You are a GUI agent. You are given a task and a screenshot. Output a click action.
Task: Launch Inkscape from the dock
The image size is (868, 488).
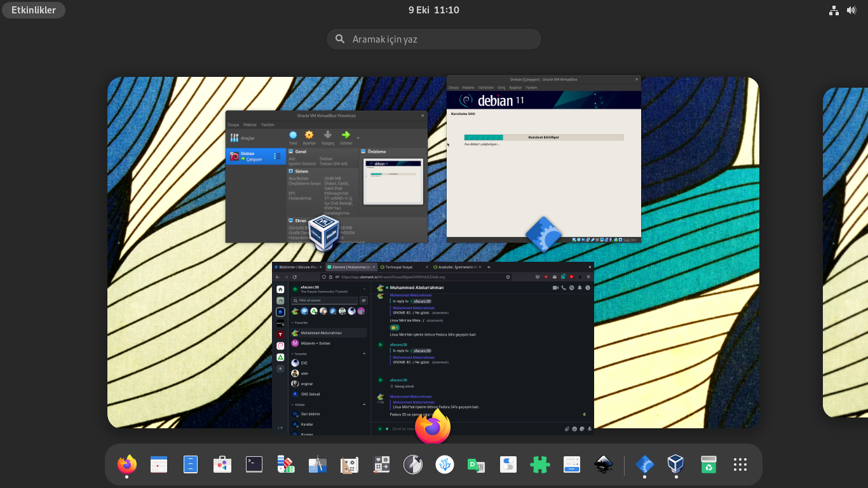coord(604,464)
